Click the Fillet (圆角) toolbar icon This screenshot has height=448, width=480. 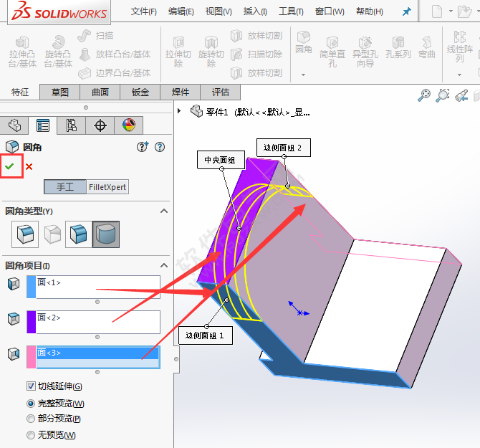point(303,37)
